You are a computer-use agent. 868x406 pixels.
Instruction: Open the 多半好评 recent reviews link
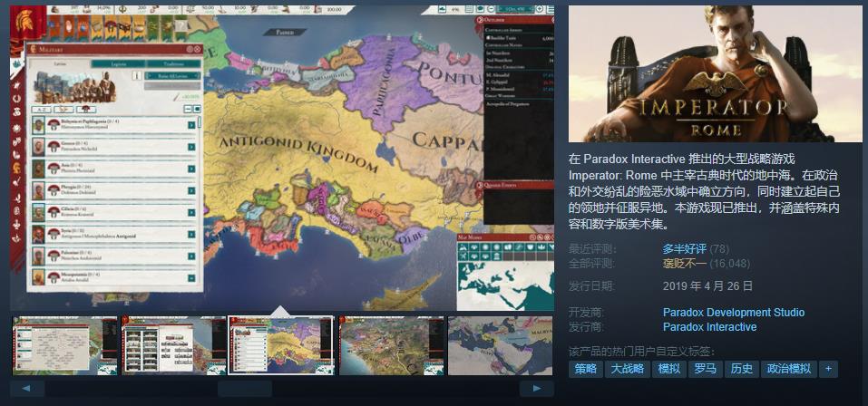pyautogui.click(x=684, y=249)
